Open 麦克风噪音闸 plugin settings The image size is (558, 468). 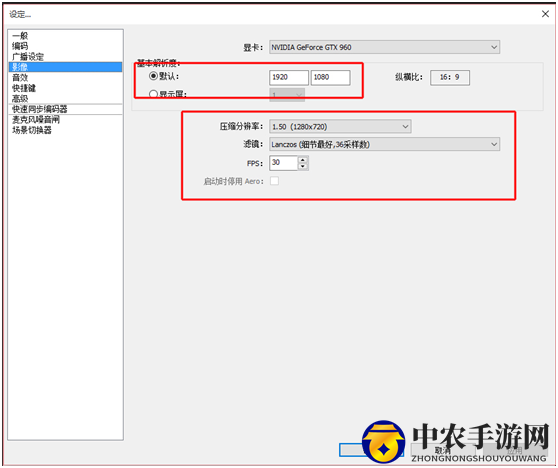[x=36, y=120]
